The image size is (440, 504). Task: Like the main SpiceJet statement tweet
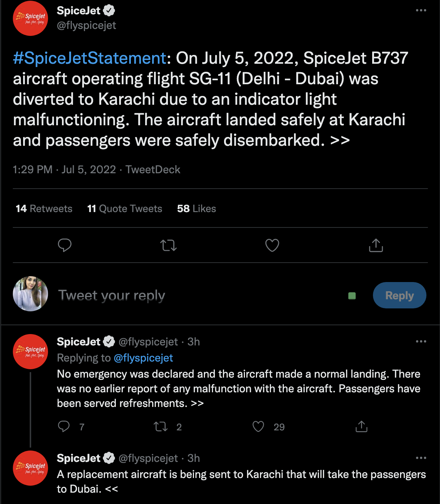[272, 245]
